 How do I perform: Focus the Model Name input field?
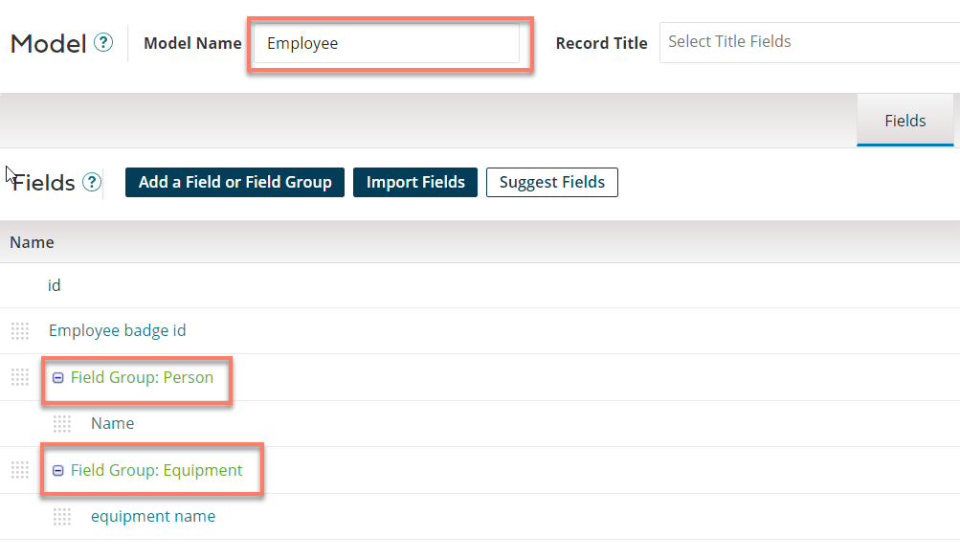click(387, 44)
